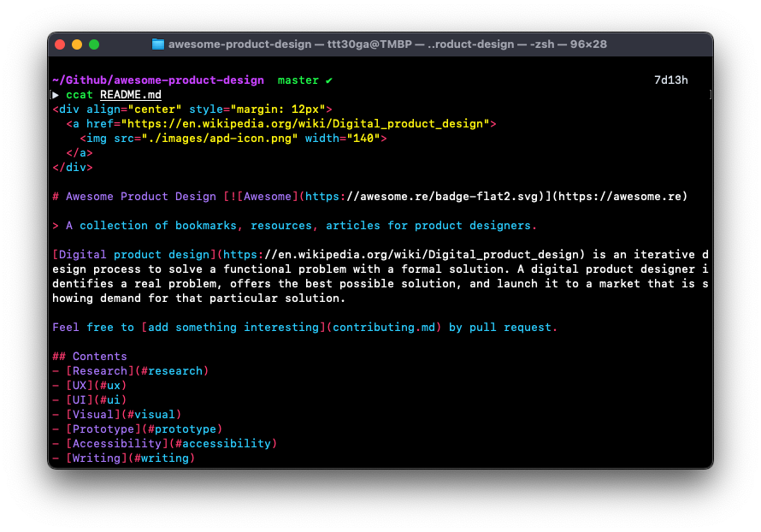Click the [Accessibility](#accessibility) contents entry

165,444
